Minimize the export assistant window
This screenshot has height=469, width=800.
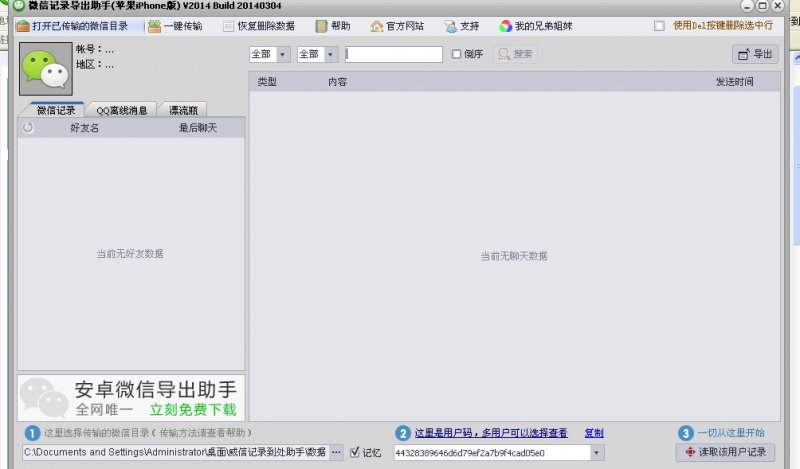(747, 6)
